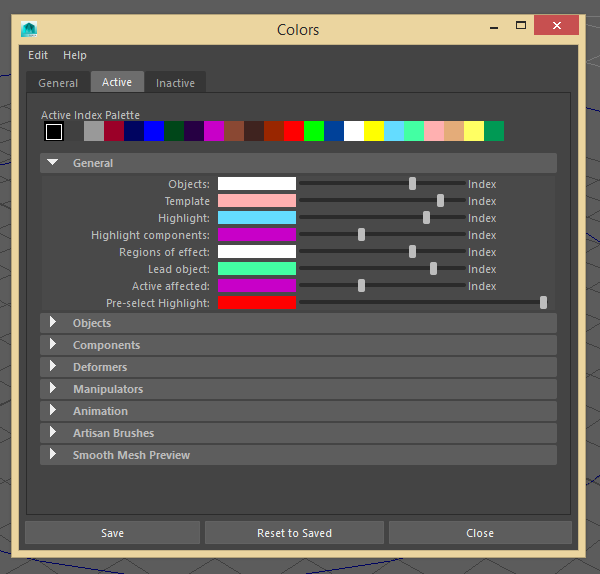600x574 pixels.
Task: Click the Close button at bottom
Action: coord(480,533)
